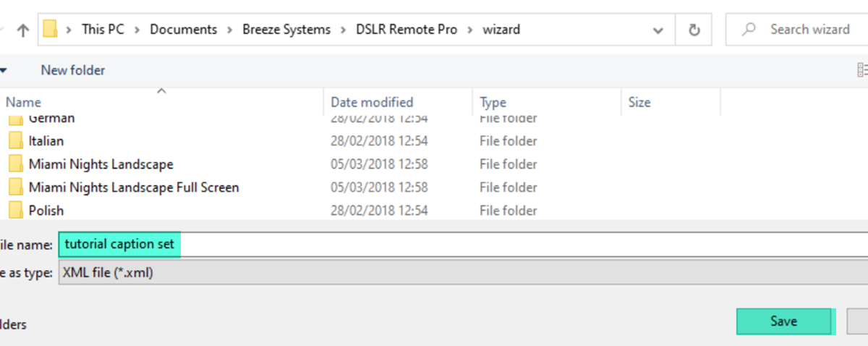The image size is (868, 346).
Task: Open the Save as type dropdown
Action: [x=463, y=273]
